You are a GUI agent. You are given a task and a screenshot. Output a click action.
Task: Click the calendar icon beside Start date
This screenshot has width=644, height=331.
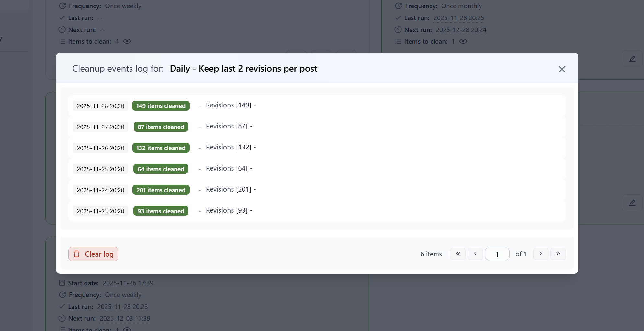(x=62, y=282)
